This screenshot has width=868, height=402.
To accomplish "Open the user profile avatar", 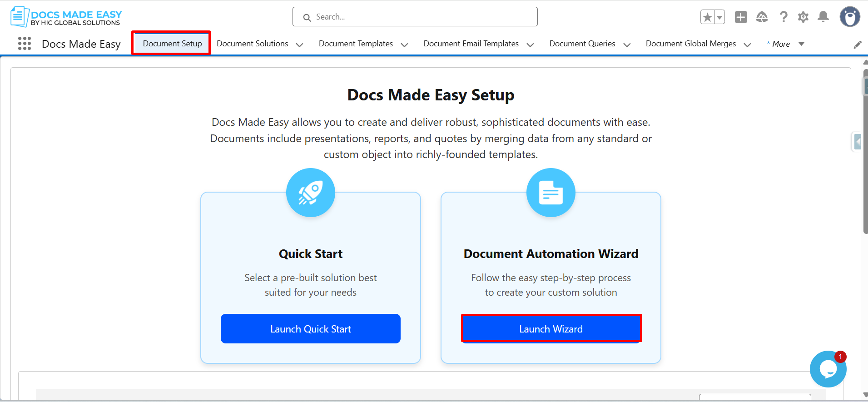I will (850, 17).
